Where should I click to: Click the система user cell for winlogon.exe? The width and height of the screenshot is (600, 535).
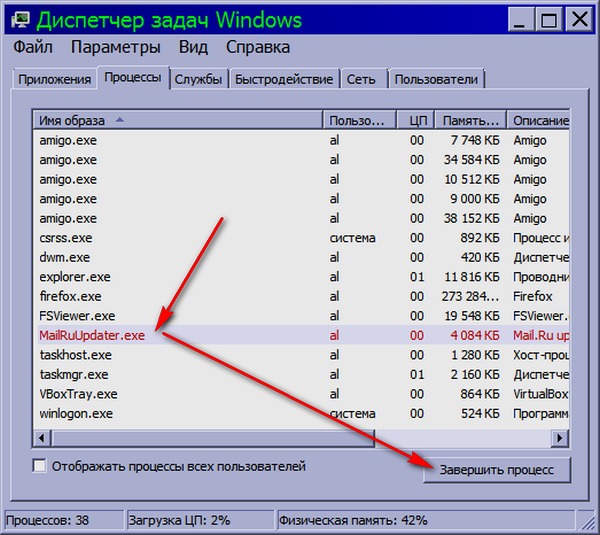[x=352, y=414]
